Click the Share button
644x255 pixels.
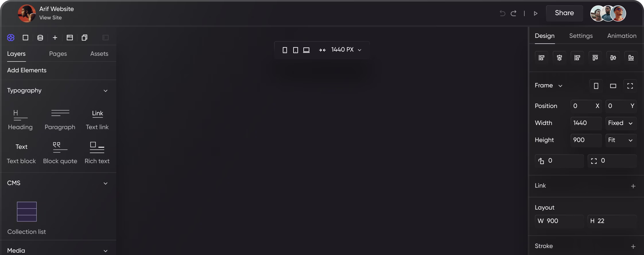(564, 13)
